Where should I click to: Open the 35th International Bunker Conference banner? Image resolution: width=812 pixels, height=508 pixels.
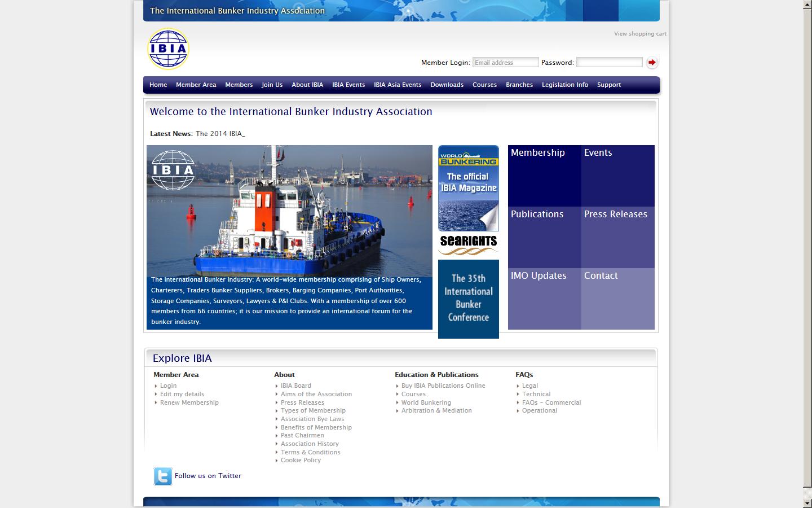coord(468,299)
